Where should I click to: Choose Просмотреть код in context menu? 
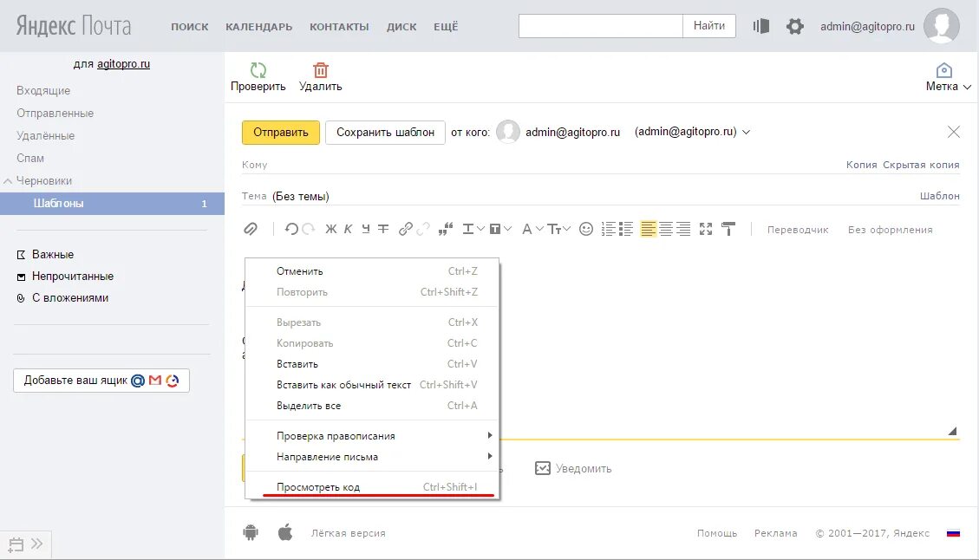pos(372,487)
